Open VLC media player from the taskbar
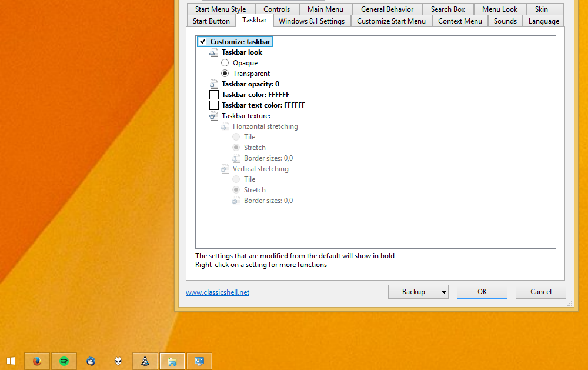The image size is (588, 370). 145,361
